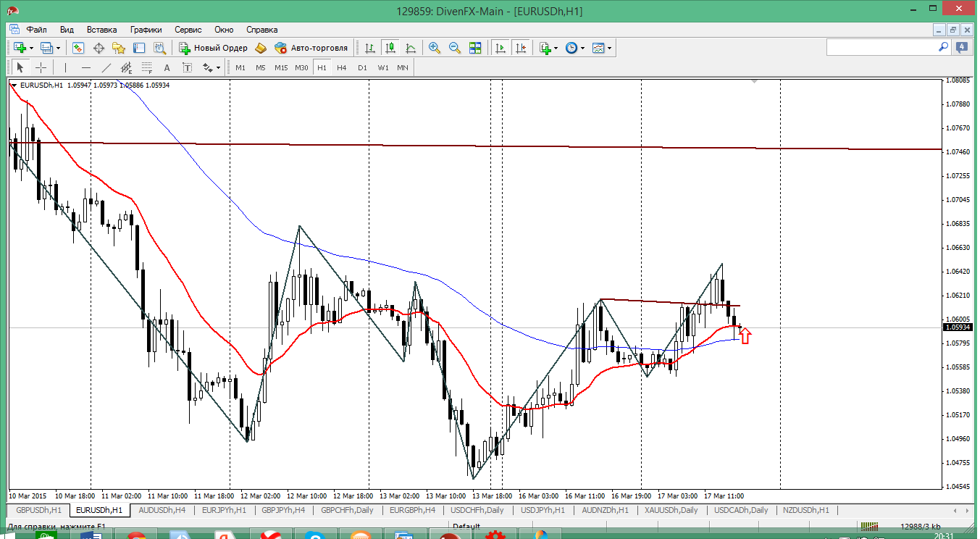980x539 pixels.
Task: Select the Crosshair cursor tool
Action: (x=41, y=67)
